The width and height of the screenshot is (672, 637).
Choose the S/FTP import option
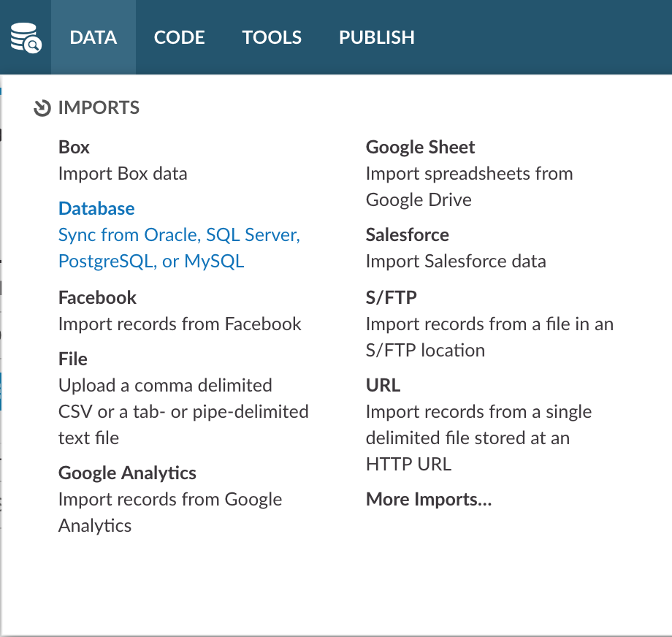(391, 297)
